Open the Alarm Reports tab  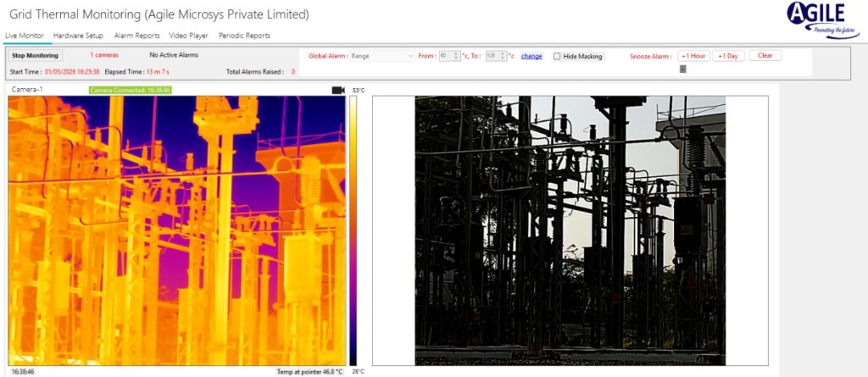coord(136,36)
